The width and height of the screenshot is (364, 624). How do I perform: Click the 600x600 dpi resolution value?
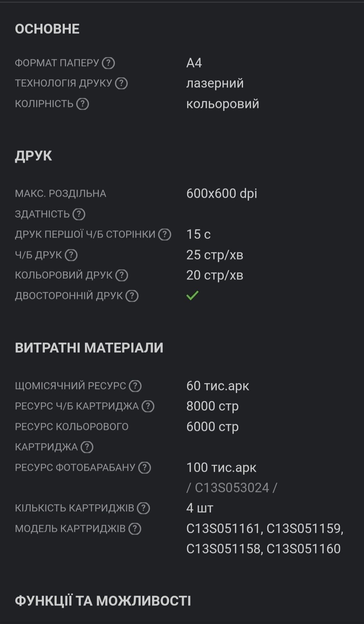[x=222, y=194]
